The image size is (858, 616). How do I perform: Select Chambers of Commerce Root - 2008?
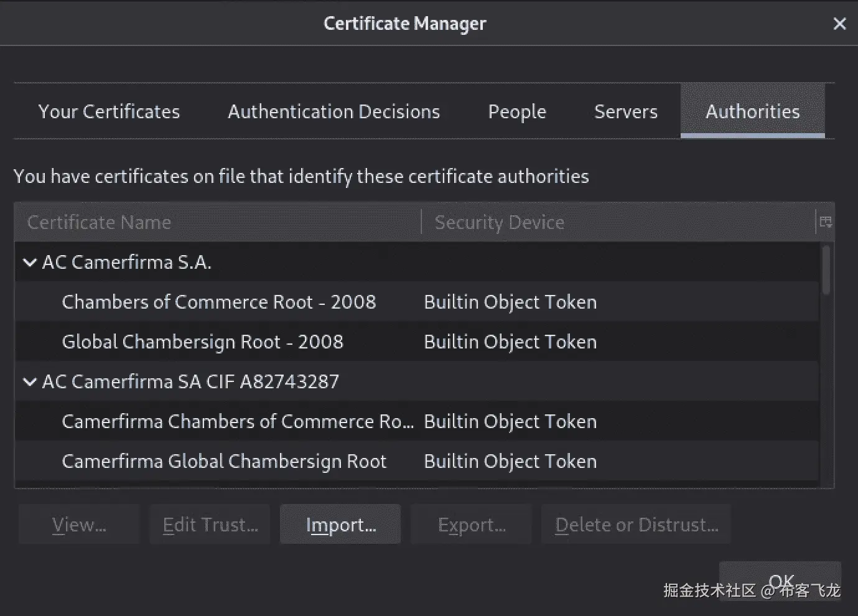(219, 302)
